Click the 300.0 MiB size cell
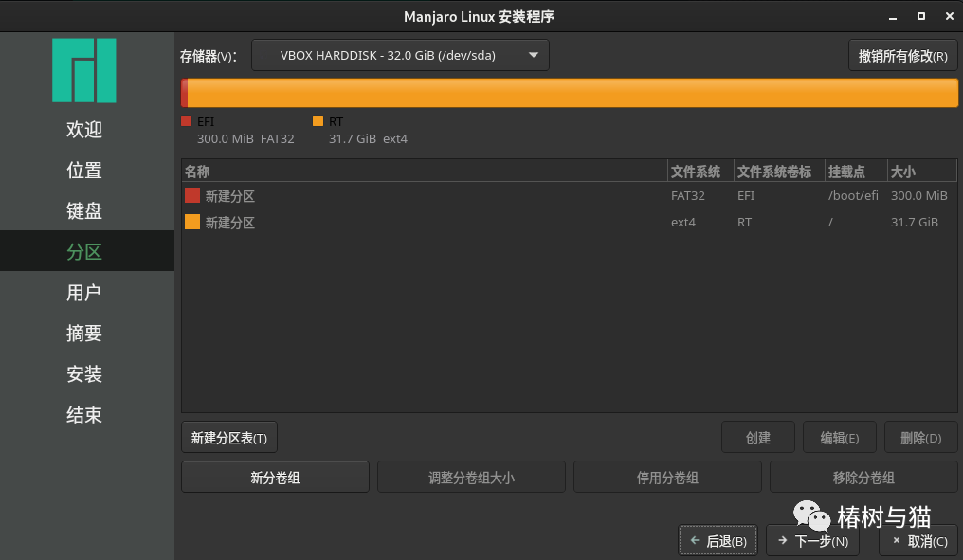Viewport: 963px width, 560px height. pos(918,196)
